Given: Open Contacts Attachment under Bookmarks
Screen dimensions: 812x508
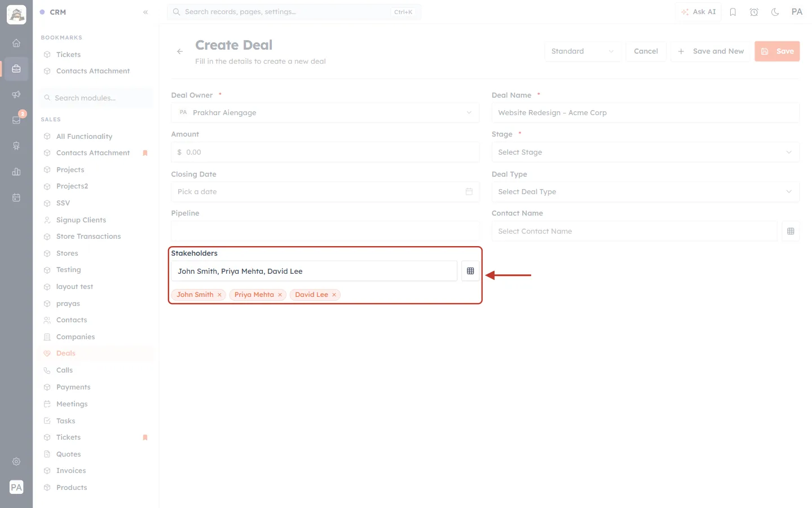Looking at the screenshot, I should pos(93,71).
